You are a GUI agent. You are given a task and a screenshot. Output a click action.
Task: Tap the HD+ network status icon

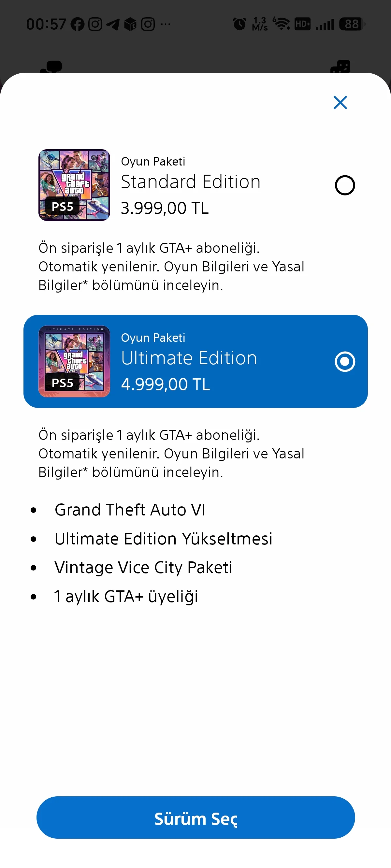[302, 24]
